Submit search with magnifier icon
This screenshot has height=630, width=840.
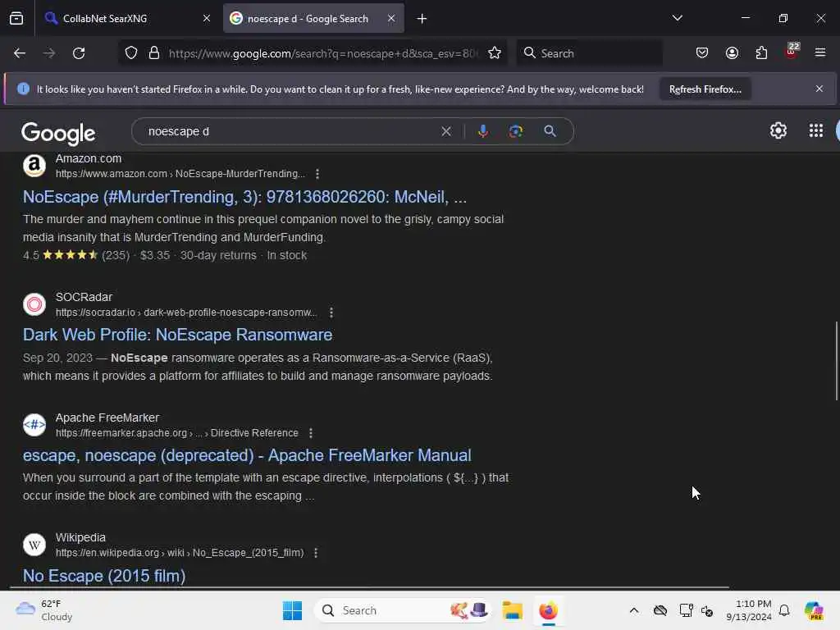click(x=550, y=131)
